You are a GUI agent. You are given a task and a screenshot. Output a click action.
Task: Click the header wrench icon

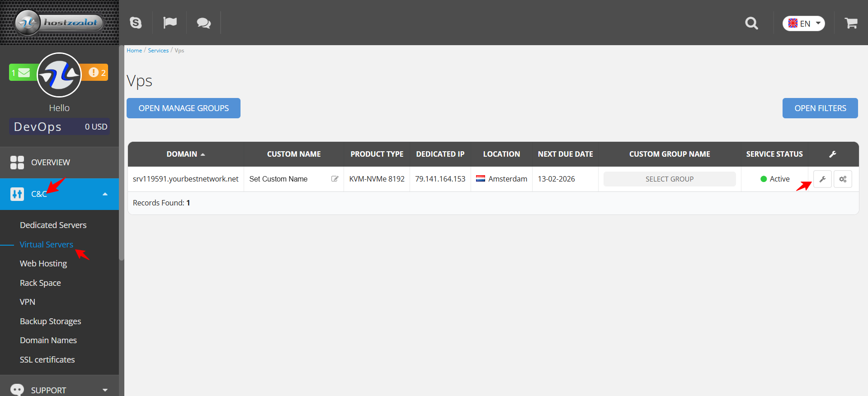point(833,154)
